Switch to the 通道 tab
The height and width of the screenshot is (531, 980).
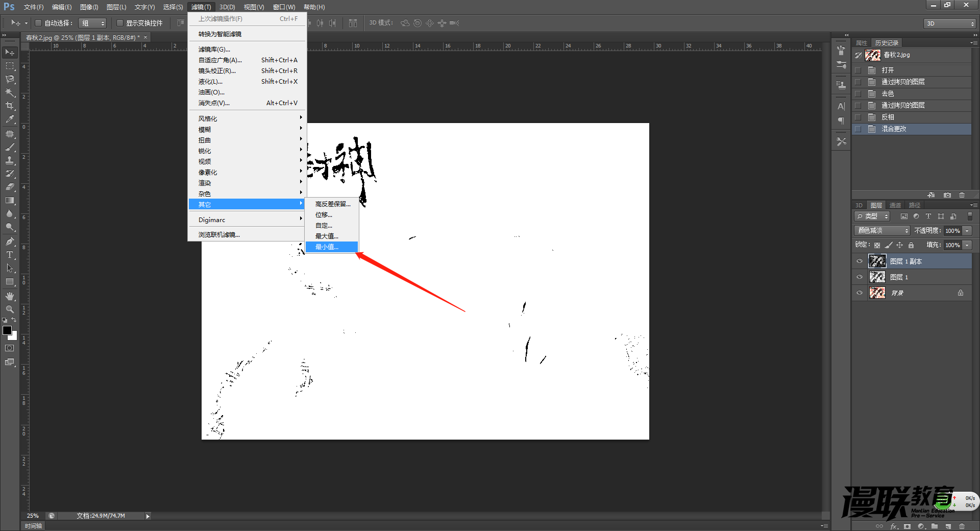895,205
